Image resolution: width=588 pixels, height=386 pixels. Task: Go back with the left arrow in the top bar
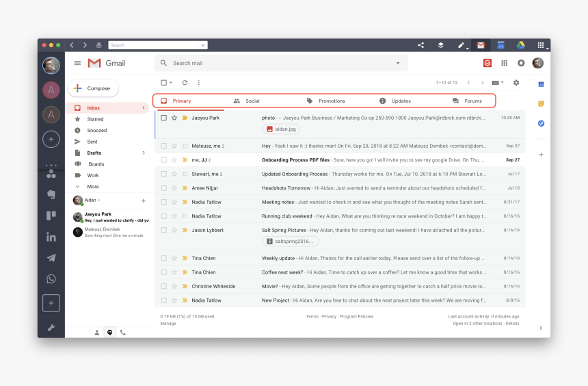pos(72,45)
